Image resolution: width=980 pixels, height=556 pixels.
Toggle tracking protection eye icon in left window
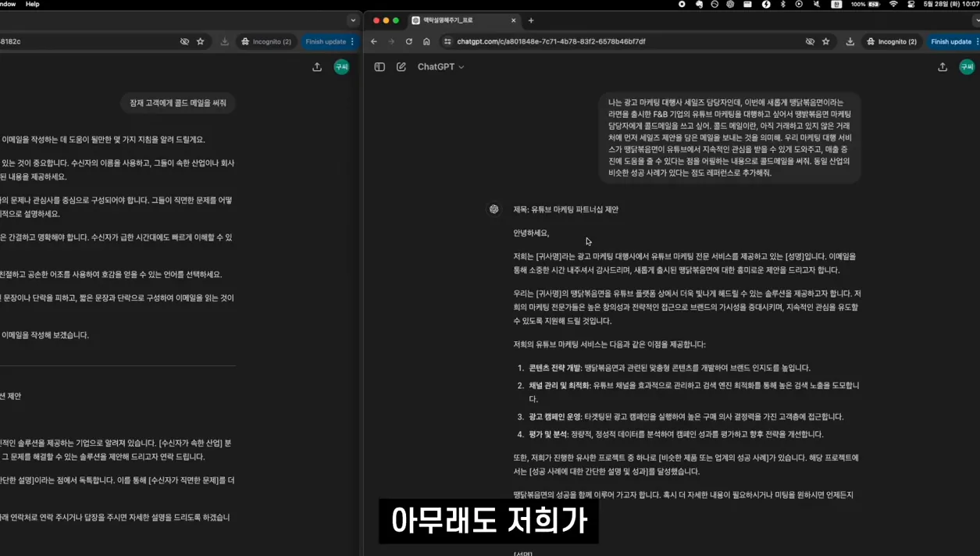[184, 41]
